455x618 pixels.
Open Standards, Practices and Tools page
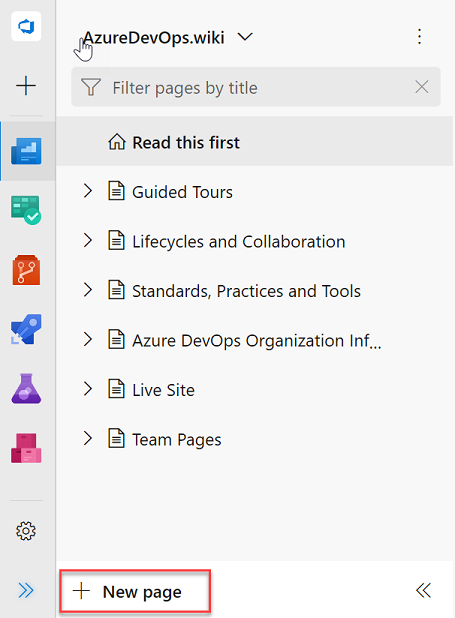pos(246,291)
